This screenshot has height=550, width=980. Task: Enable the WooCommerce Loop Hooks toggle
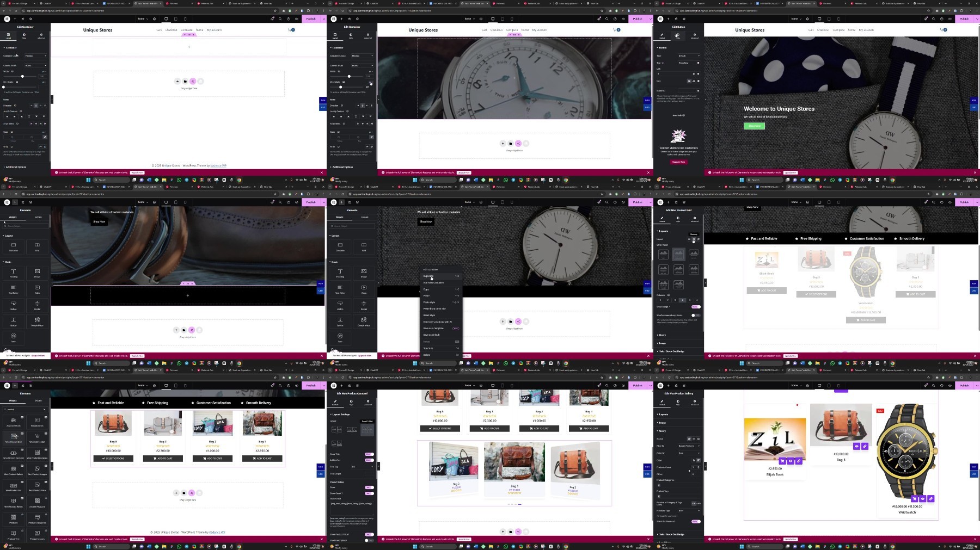click(696, 315)
